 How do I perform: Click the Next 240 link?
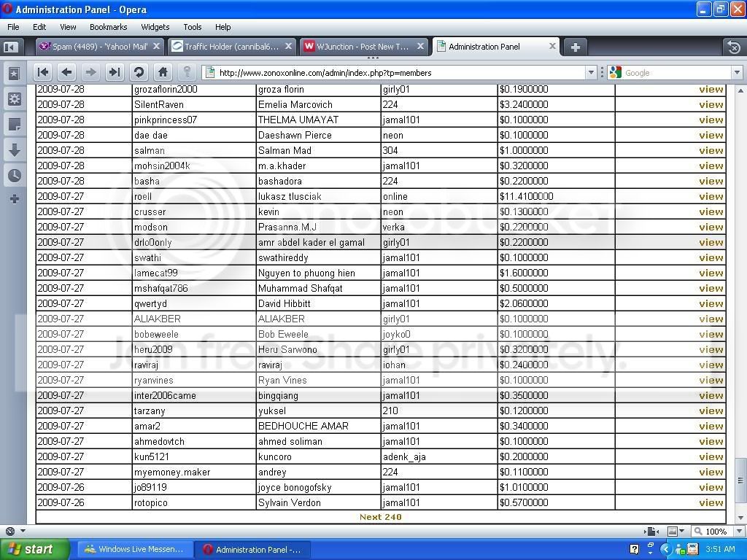click(380, 517)
